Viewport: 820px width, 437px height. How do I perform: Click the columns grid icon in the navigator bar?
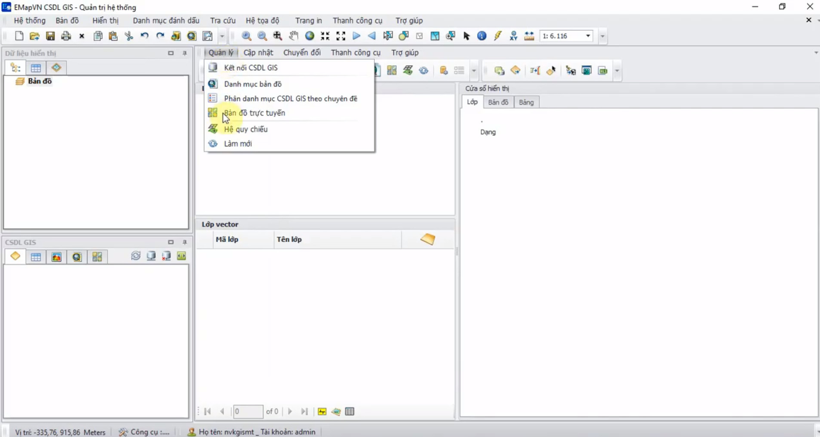(x=350, y=411)
